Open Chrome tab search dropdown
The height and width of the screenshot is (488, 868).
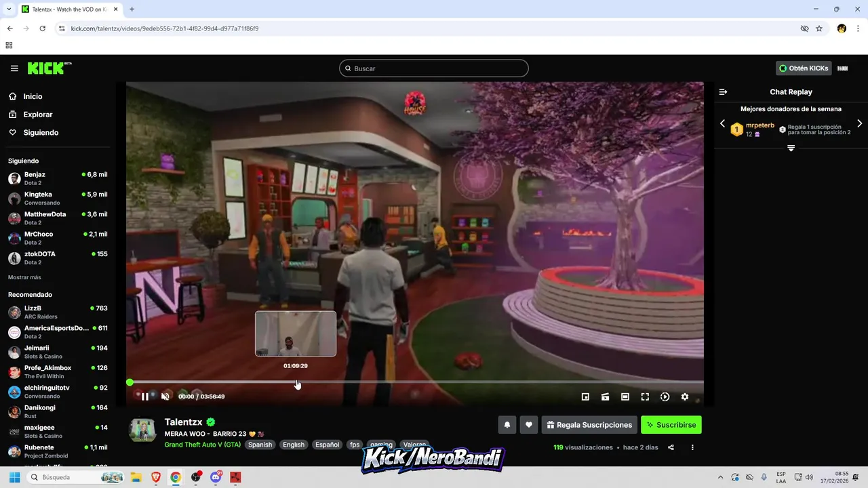(9, 9)
